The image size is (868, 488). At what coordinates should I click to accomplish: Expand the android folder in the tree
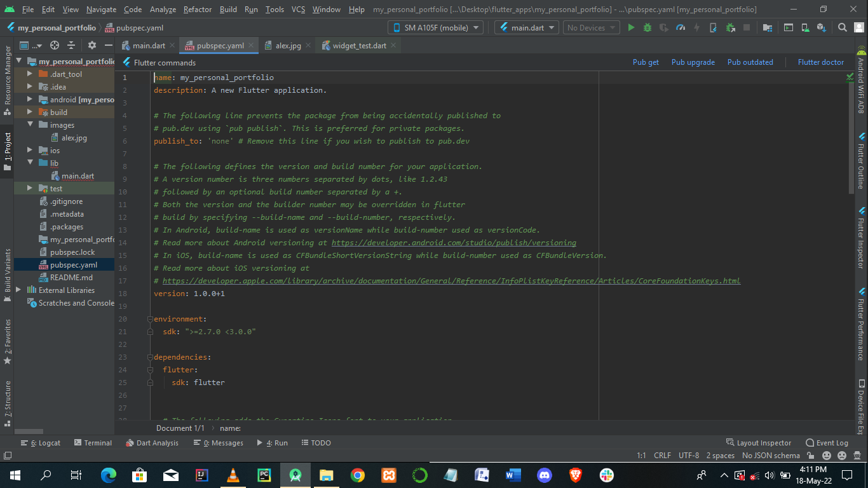point(30,100)
